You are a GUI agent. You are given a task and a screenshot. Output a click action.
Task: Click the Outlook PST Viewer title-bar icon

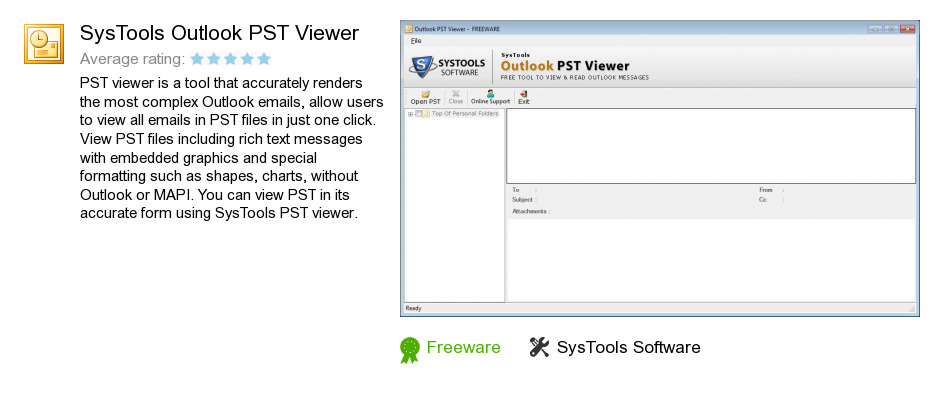pyautogui.click(x=409, y=29)
